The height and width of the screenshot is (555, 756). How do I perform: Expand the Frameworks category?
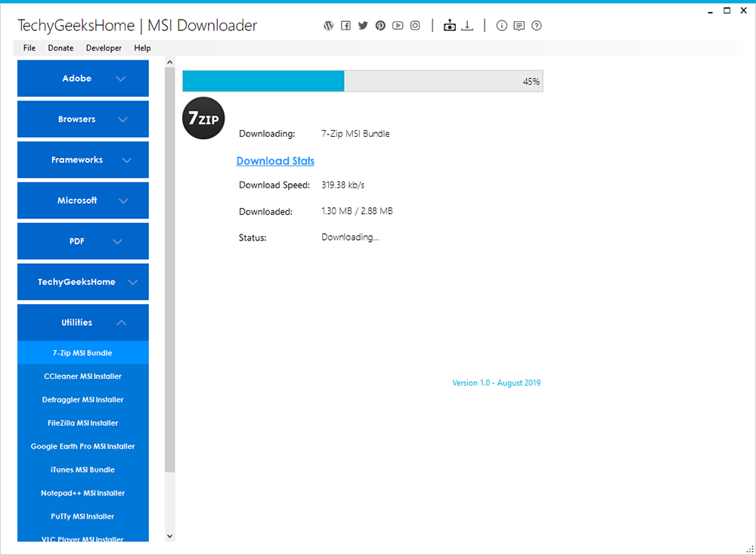[x=83, y=160]
